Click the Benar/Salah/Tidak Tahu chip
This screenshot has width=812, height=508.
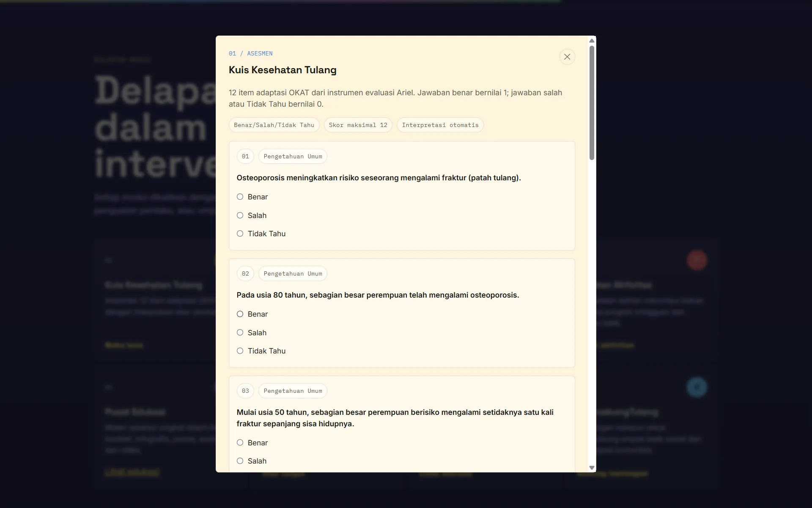pyautogui.click(x=274, y=125)
